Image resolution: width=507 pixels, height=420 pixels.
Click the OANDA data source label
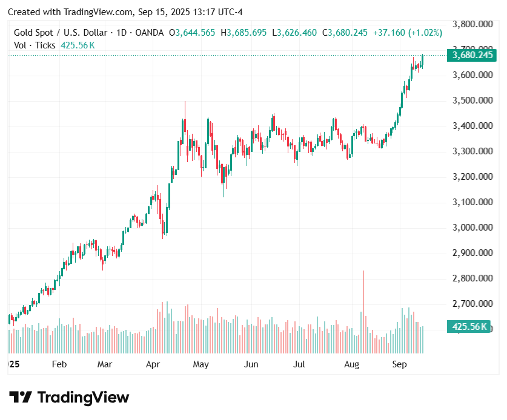tap(148, 33)
